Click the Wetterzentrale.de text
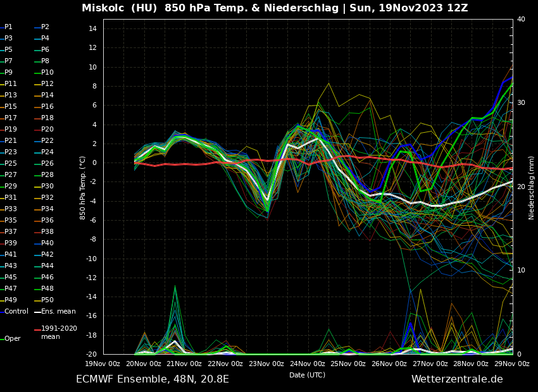Screen dimensions: 538x392 click(x=457, y=379)
